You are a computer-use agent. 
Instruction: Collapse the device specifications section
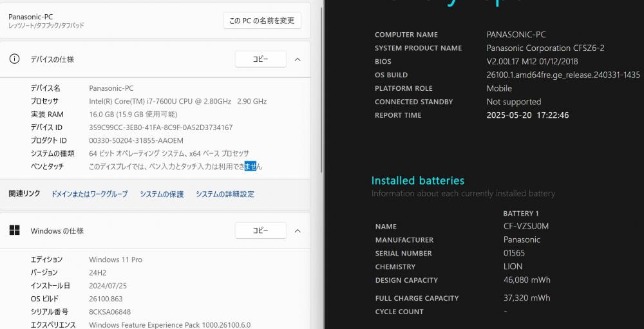click(x=298, y=59)
